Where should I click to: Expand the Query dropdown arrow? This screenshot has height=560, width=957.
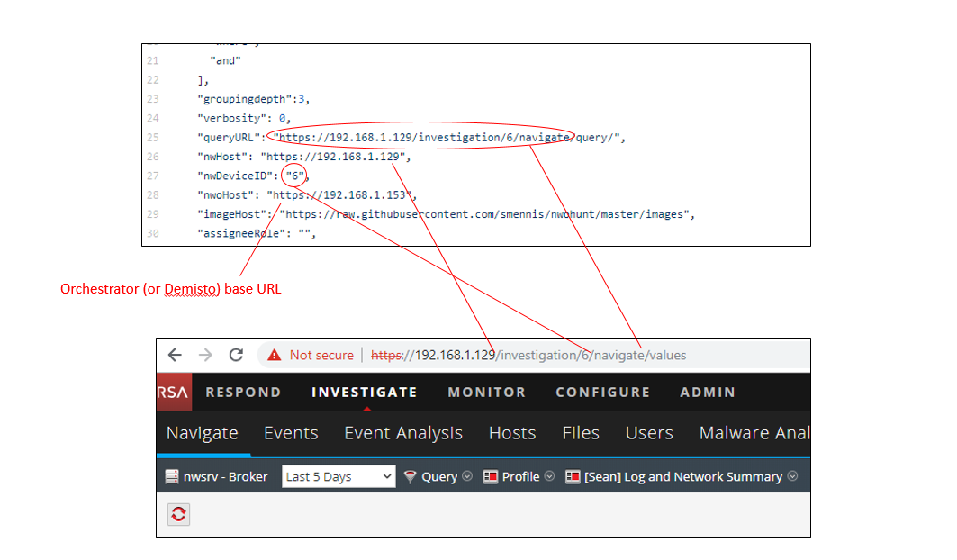pos(467,476)
